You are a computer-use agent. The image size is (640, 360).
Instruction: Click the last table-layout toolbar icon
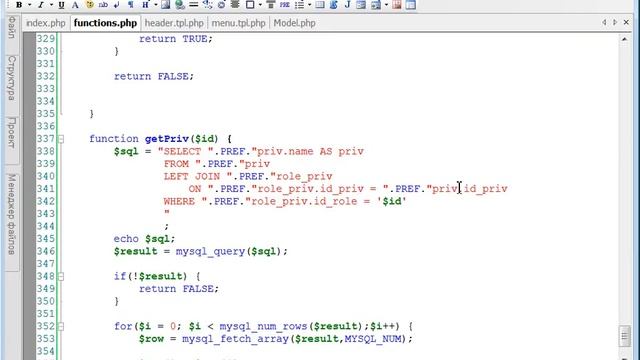pyautogui.click(x=411, y=5)
